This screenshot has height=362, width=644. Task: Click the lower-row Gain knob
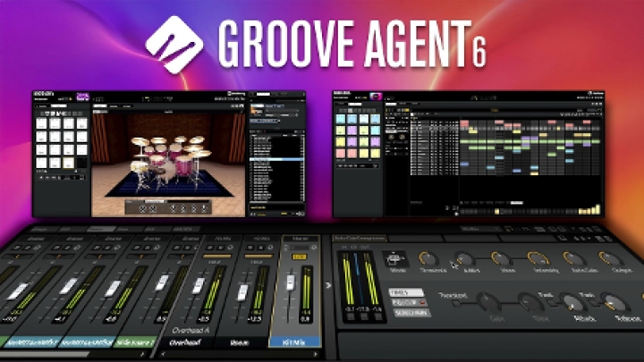[488, 302]
